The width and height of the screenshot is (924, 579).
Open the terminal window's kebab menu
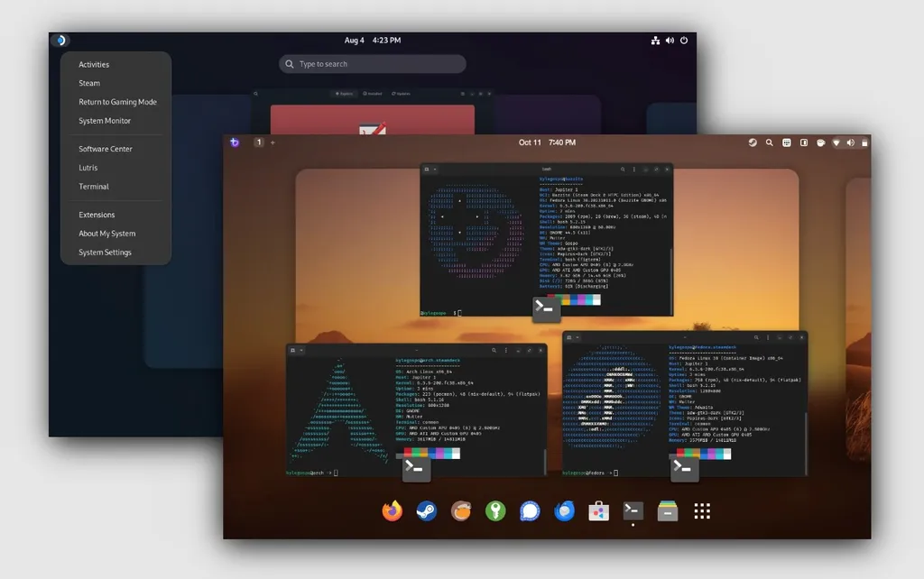[x=634, y=169]
